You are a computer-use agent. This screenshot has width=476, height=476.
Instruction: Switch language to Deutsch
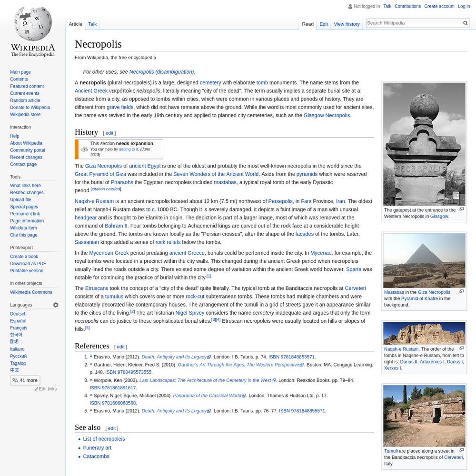tap(18, 314)
